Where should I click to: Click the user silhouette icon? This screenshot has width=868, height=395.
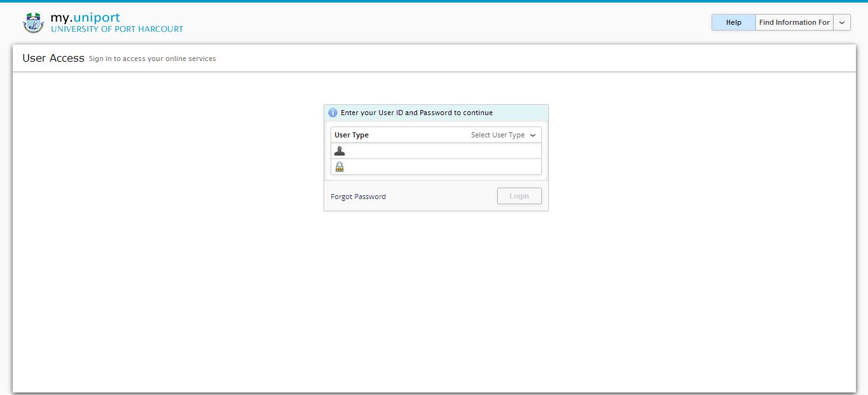340,151
